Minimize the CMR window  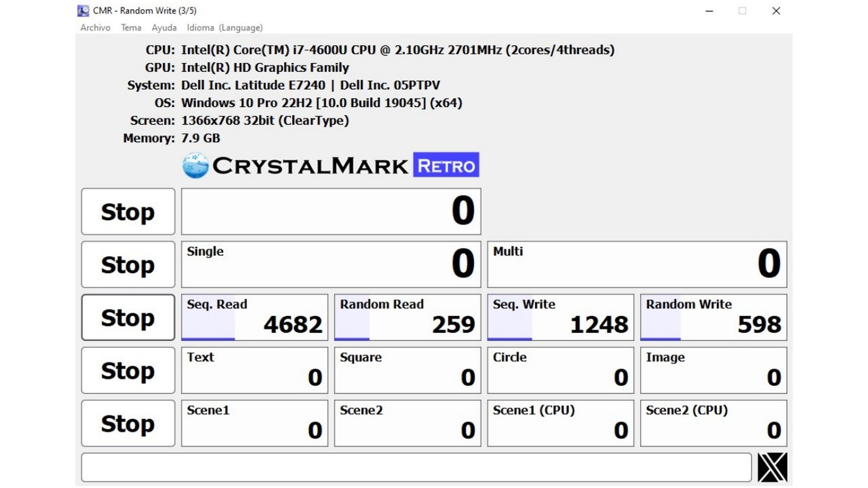coord(709,11)
